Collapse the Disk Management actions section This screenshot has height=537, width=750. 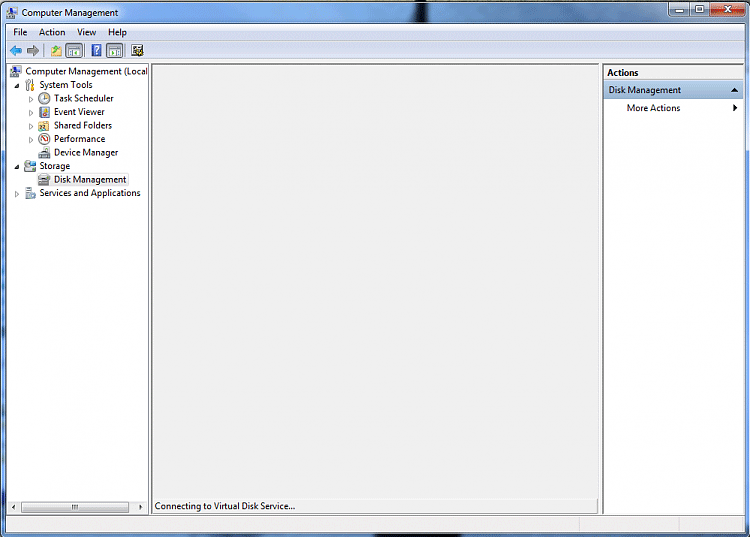pos(734,90)
